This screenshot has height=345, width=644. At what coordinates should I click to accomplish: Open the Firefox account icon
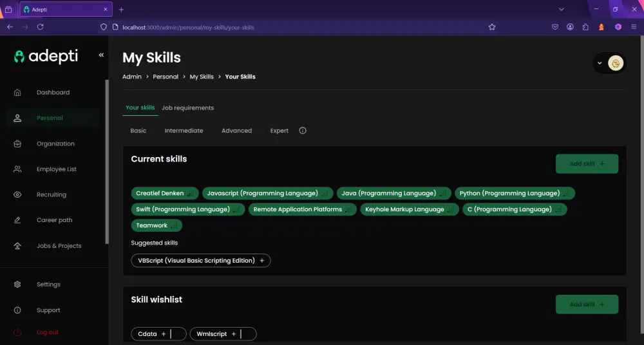coord(570,26)
